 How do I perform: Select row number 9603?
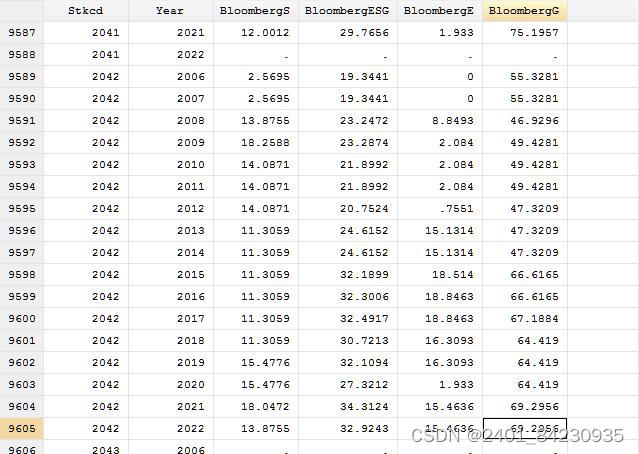tap(22, 385)
